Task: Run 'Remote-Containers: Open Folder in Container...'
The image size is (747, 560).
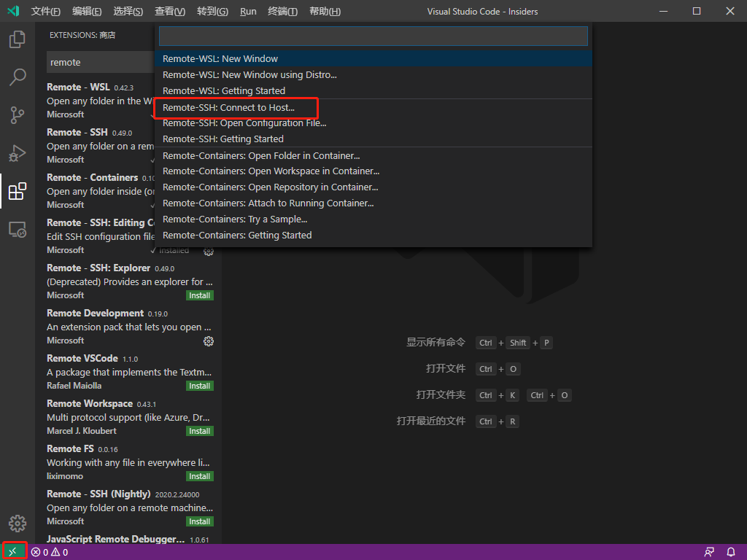Action: click(373, 156)
